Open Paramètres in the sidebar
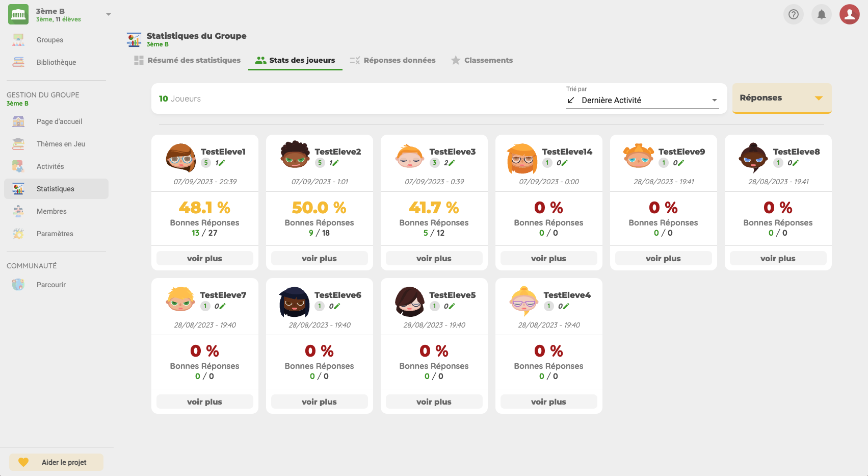The image size is (868, 476). coord(55,234)
